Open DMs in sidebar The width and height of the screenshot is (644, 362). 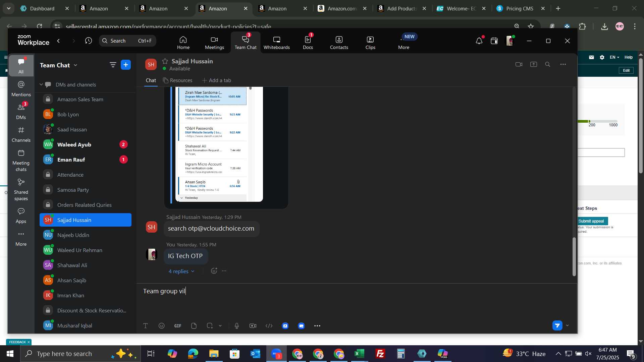pyautogui.click(x=21, y=112)
